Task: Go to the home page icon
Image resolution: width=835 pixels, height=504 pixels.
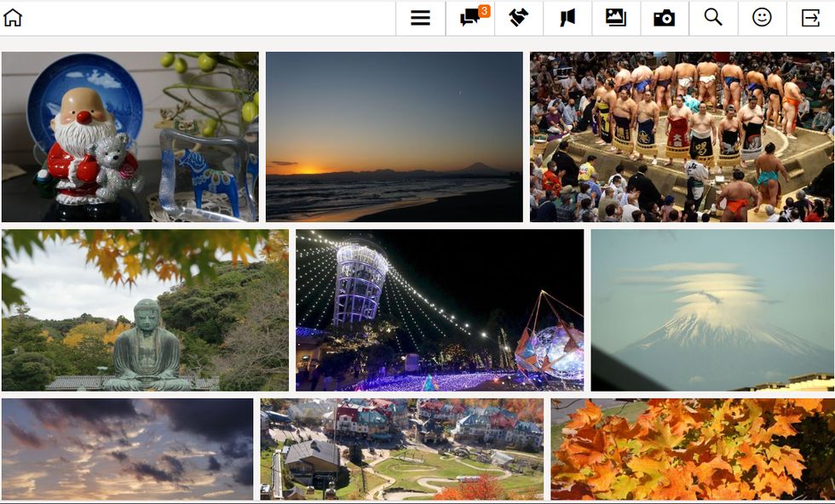Action: point(13,18)
